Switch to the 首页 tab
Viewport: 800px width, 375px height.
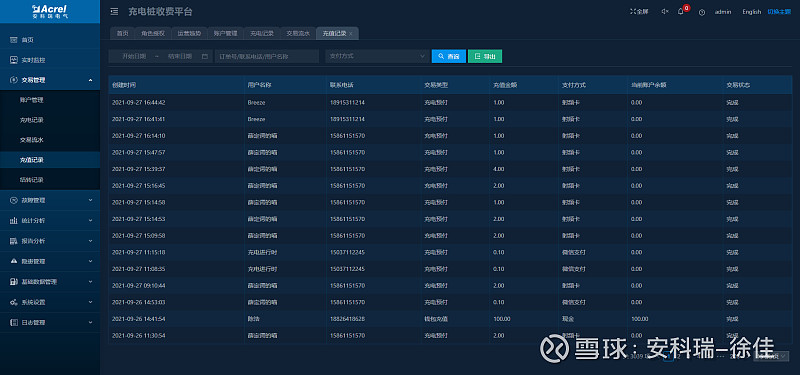tap(122, 33)
